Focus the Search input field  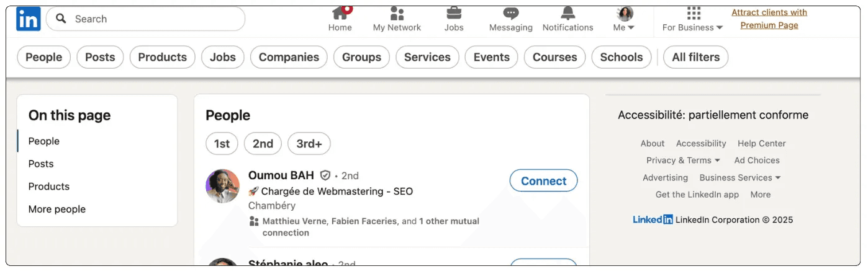pos(146,19)
